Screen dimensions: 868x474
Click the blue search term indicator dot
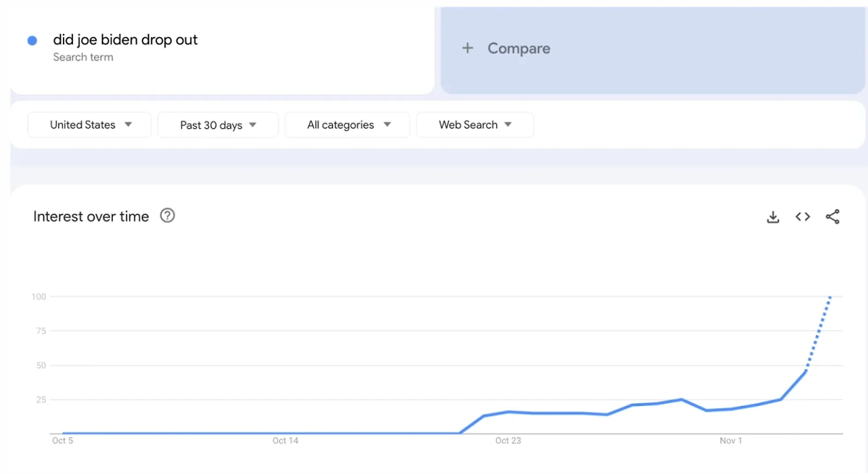pyautogui.click(x=31, y=40)
